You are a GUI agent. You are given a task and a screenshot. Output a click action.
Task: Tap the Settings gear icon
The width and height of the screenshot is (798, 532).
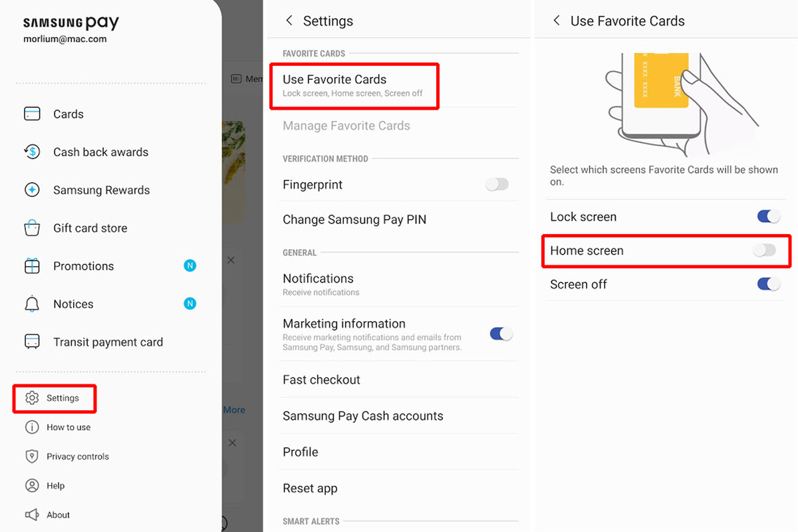click(32, 398)
